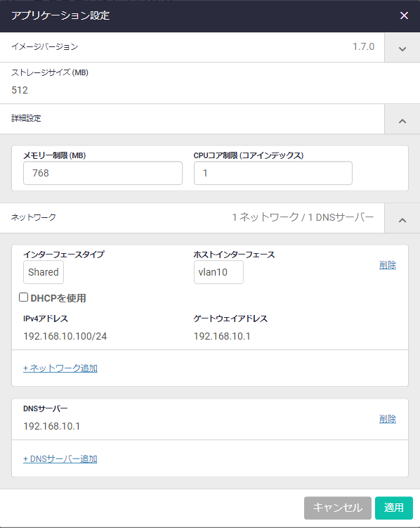Click the CPUコア制限 input field
This screenshot has width=420, height=528.
point(273,173)
